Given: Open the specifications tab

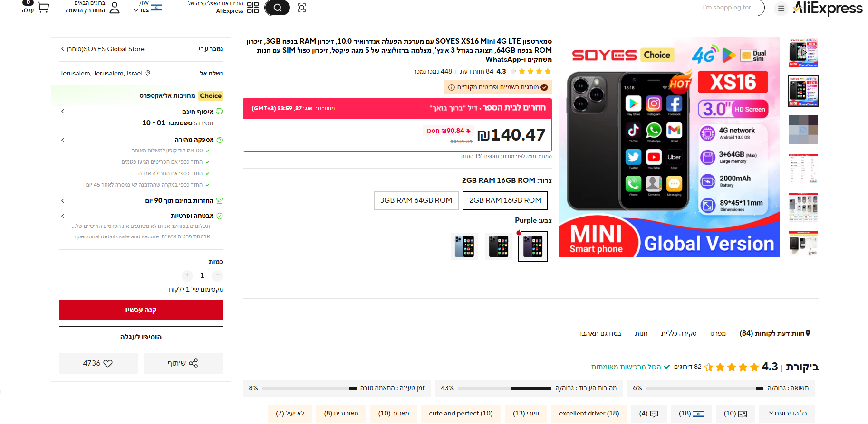Looking at the screenshot, I should pos(718,333).
